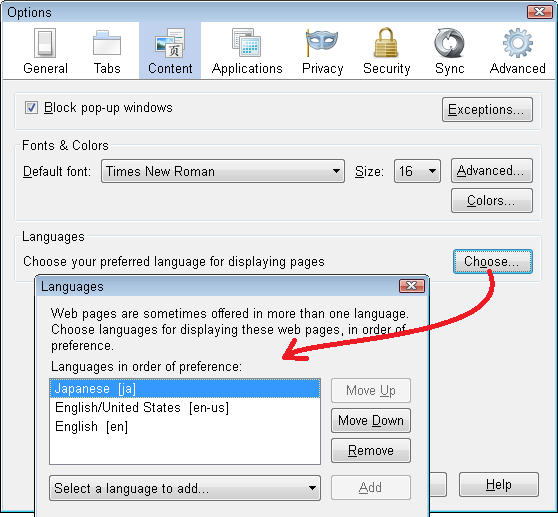
Task: Open the Applications panel icon
Action: 247,43
